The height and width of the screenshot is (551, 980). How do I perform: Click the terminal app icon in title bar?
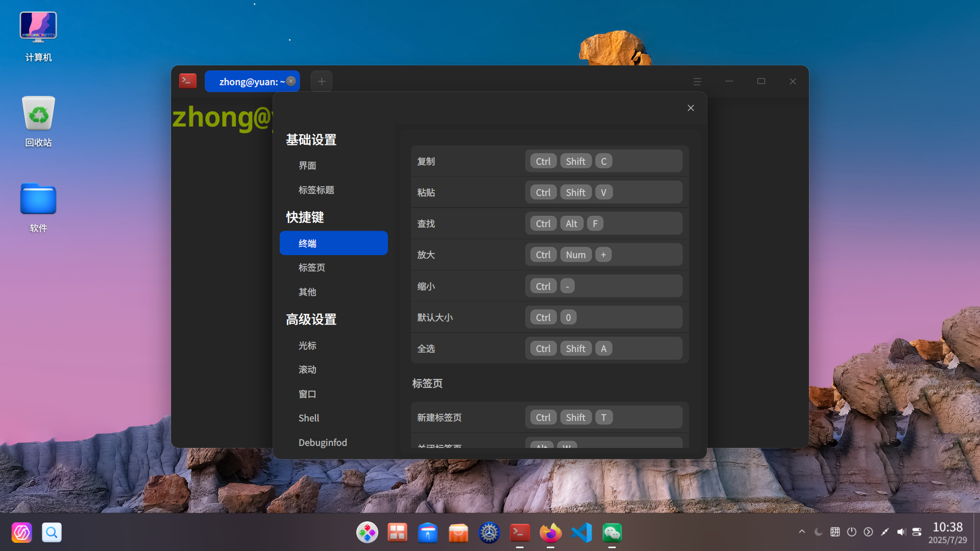[188, 81]
